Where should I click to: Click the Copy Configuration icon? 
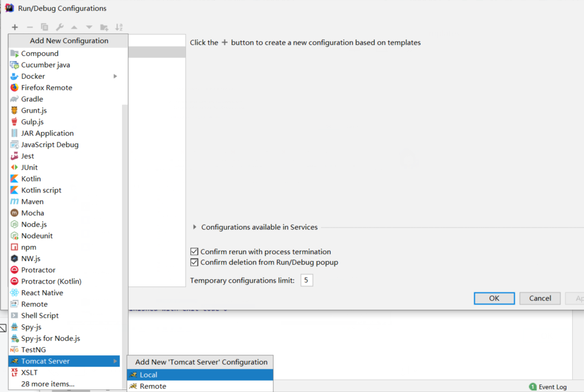pos(44,27)
